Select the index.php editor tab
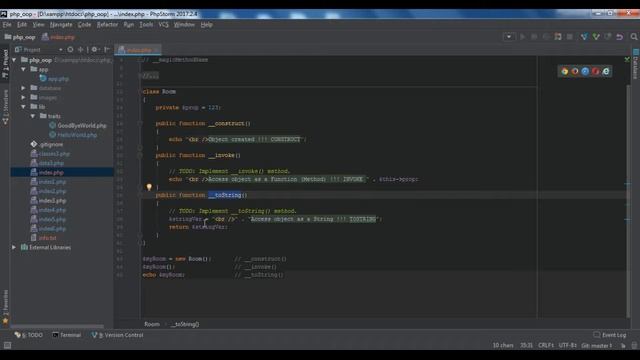This screenshot has height=360, width=640. [138, 50]
